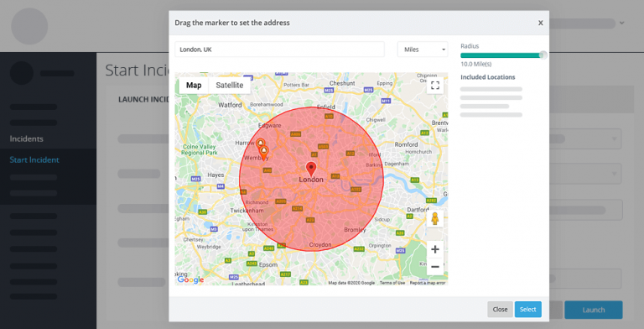Viewport: 644px width, 329px height.
Task: Click the Google logo on map
Action: pyautogui.click(x=190, y=279)
